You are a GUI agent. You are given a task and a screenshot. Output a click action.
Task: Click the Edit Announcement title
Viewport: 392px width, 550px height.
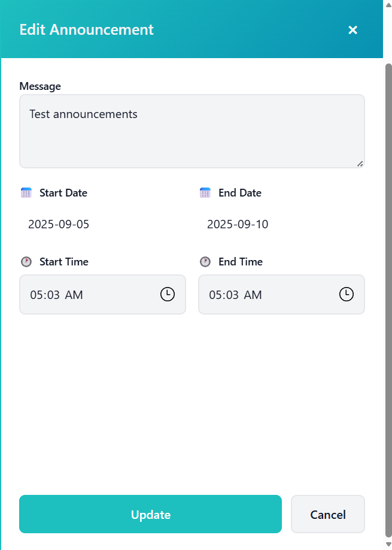pyautogui.click(x=86, y=29)
